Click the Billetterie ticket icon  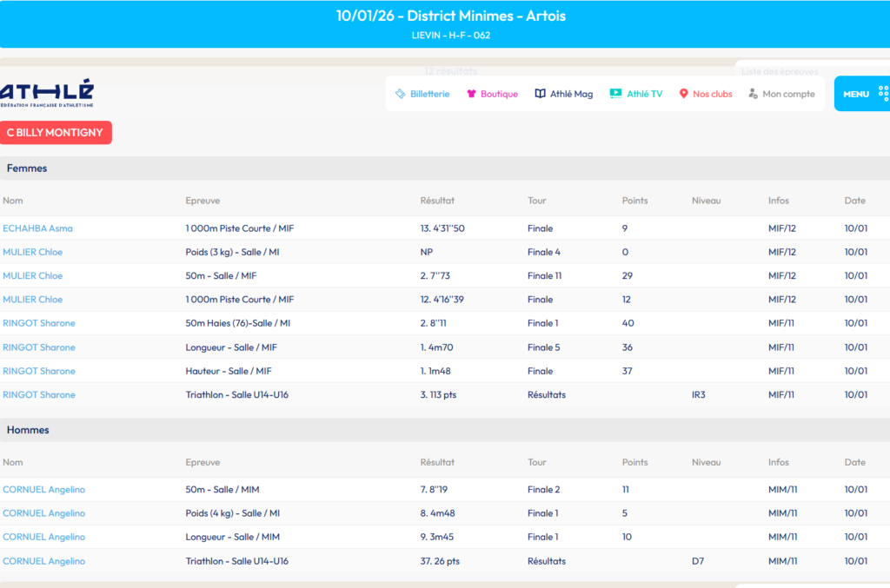(x=400, y=94)
